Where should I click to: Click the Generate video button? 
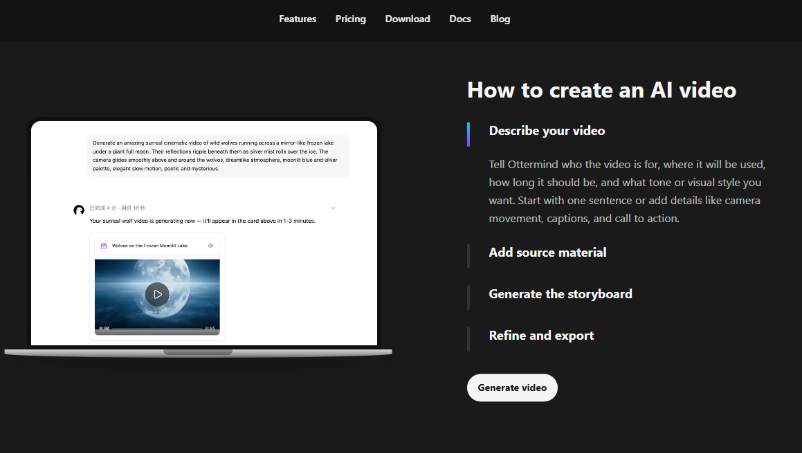[512, 388]
